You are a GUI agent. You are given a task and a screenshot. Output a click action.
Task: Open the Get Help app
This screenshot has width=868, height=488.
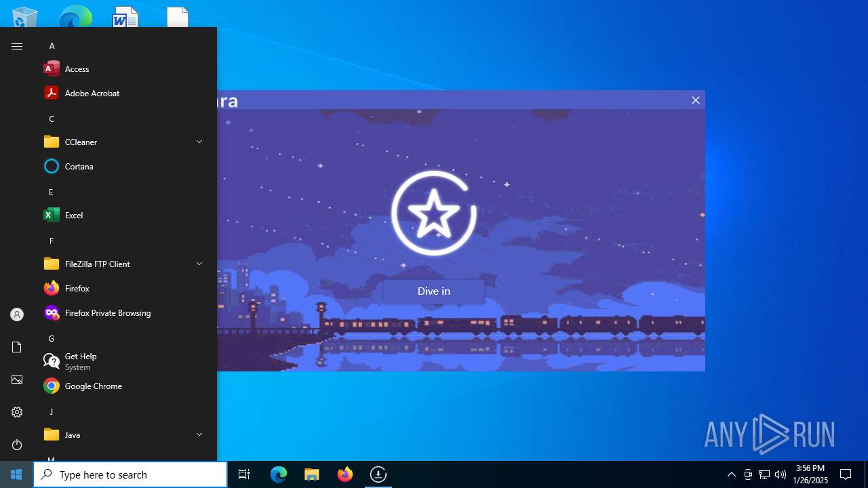tap(125, 361)
